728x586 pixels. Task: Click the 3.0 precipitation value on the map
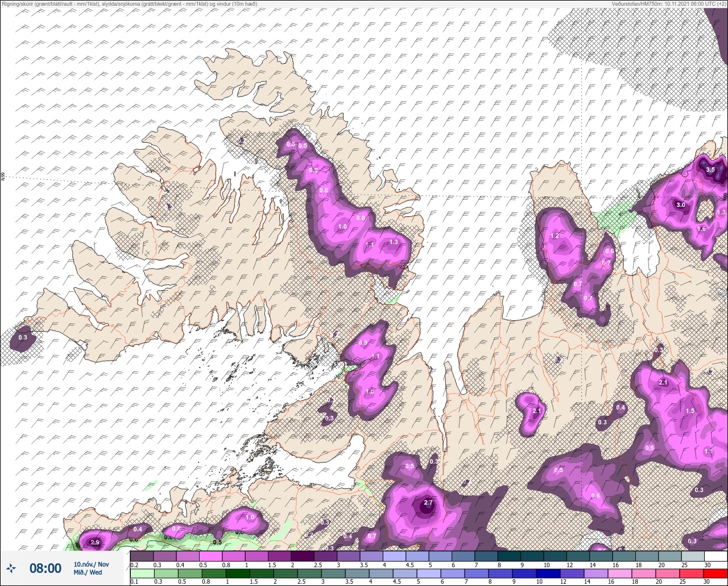pos(681,205)
